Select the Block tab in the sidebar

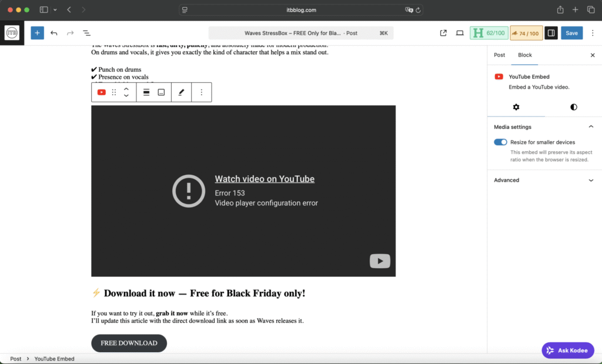[525, 55]
